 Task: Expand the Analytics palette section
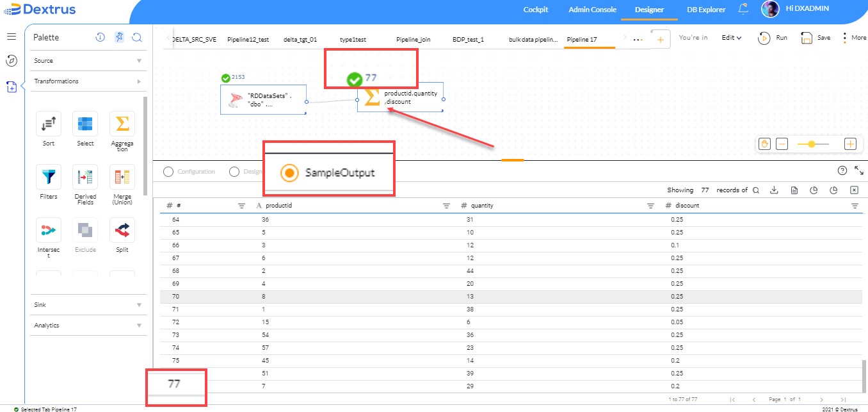click(x=88, y=325)
